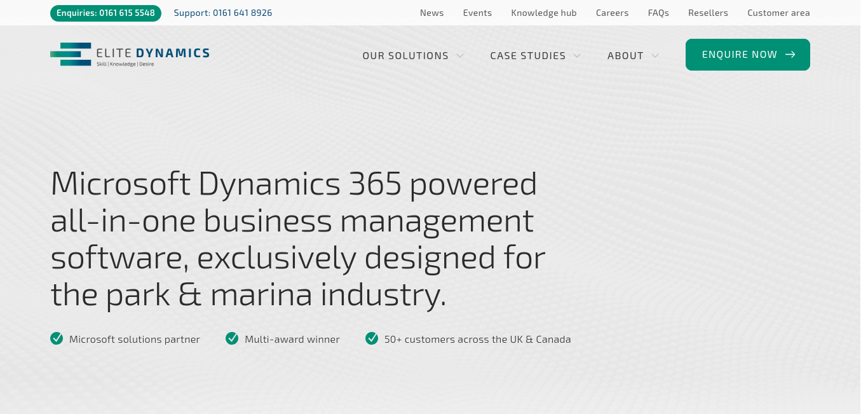Open the Our Solutions menu

[x=405, y=56]
